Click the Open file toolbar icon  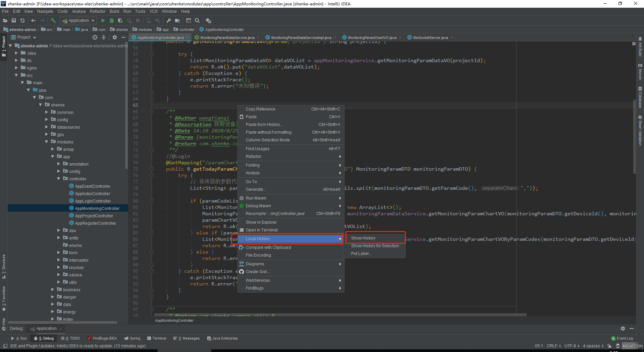click(5, 20)
